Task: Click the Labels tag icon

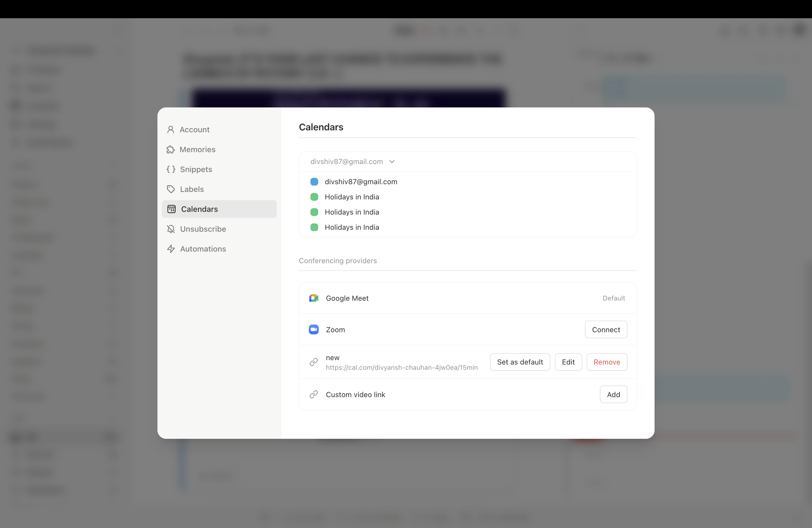Action: tap(171, 189)
